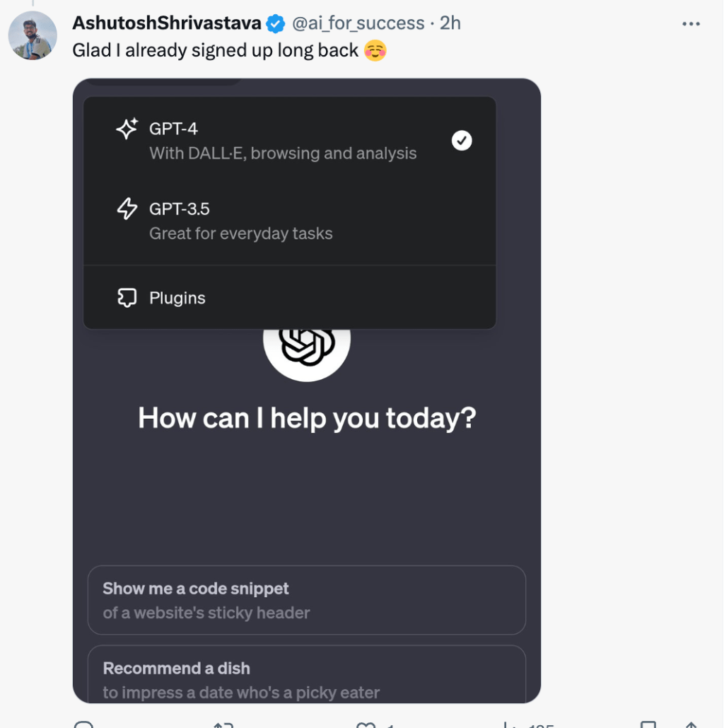
Task: Click "Recommend a dish" suggestion card
Action: click(306, 675)
